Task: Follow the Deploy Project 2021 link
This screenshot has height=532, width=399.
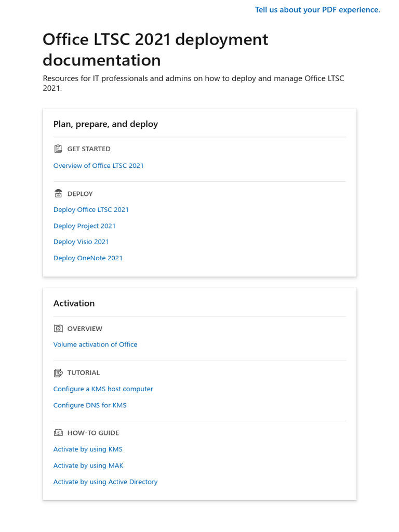Action: [x=84, y=226]
